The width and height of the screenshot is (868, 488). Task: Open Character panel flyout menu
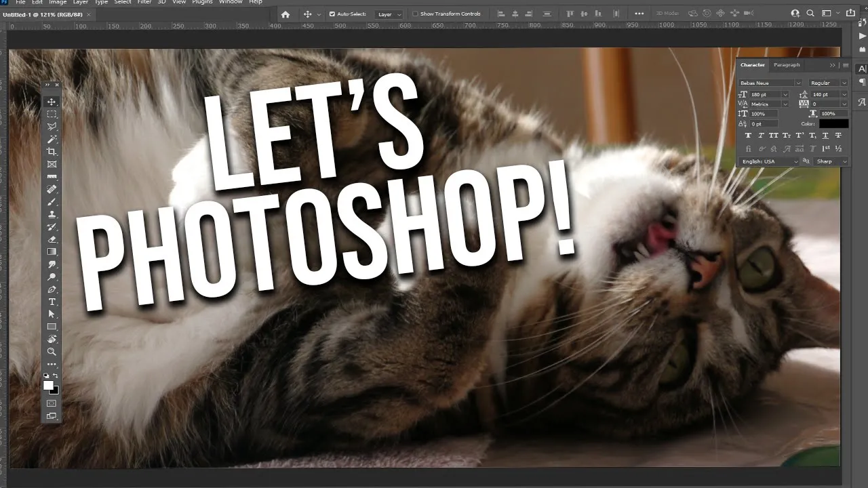click(846, 65)
